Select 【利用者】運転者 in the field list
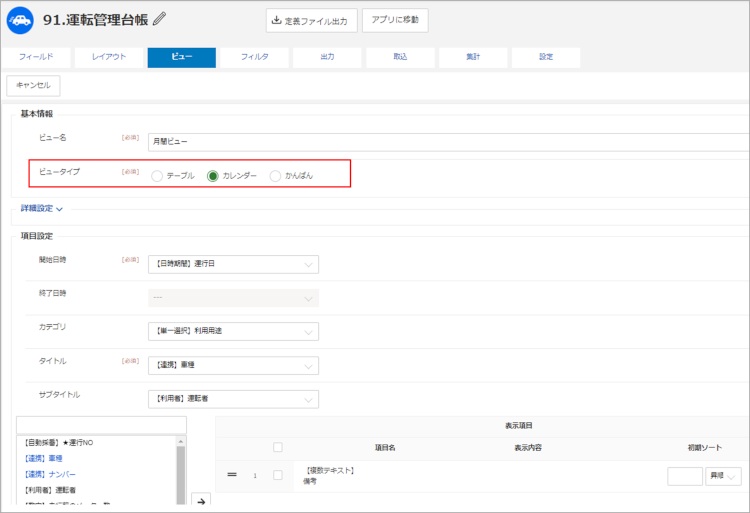Image resolution: width=750 pixels, height=513 pixels. pos(50,490)
